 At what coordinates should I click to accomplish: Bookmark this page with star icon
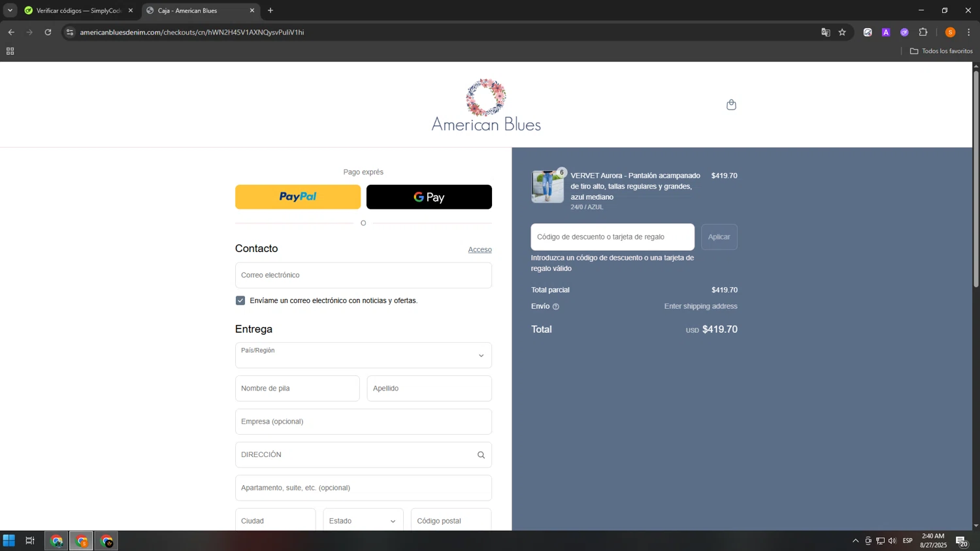[x=842, y=32]
